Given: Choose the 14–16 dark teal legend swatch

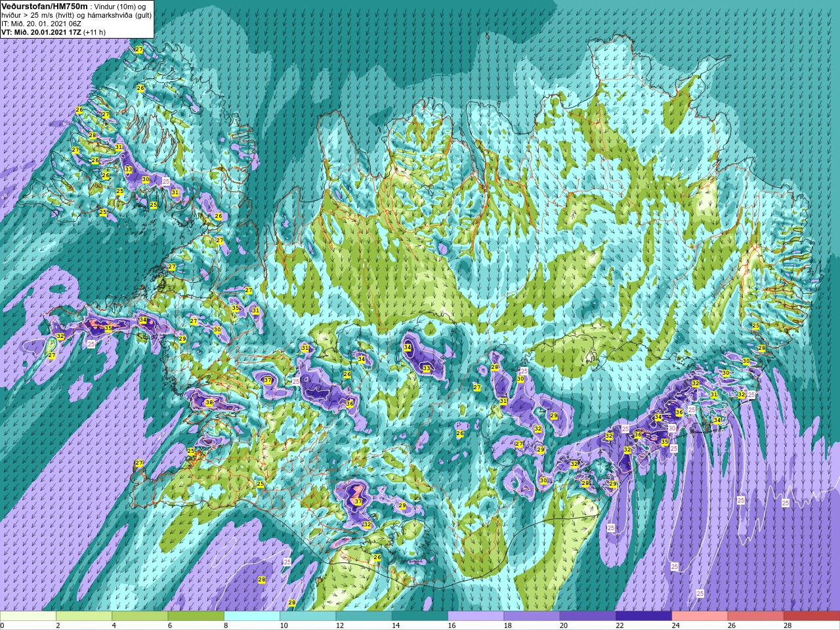Looking at the screenshot, I should (x=420, y=616).
